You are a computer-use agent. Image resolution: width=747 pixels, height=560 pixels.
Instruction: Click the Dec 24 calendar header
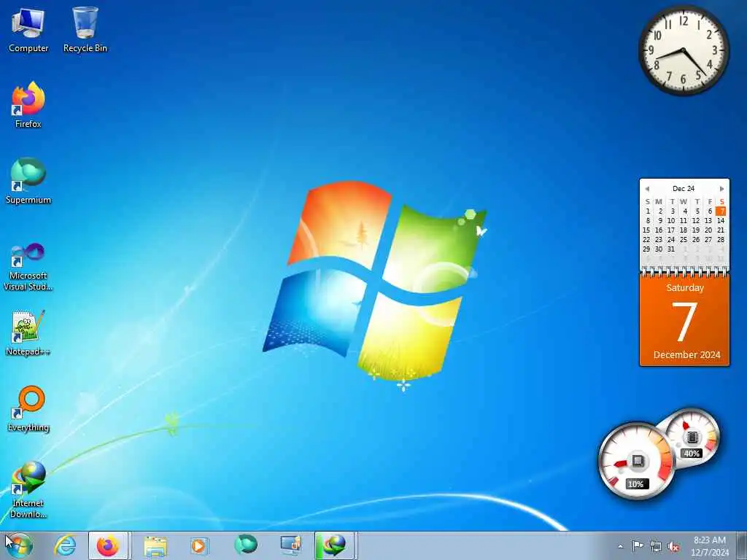684,189
